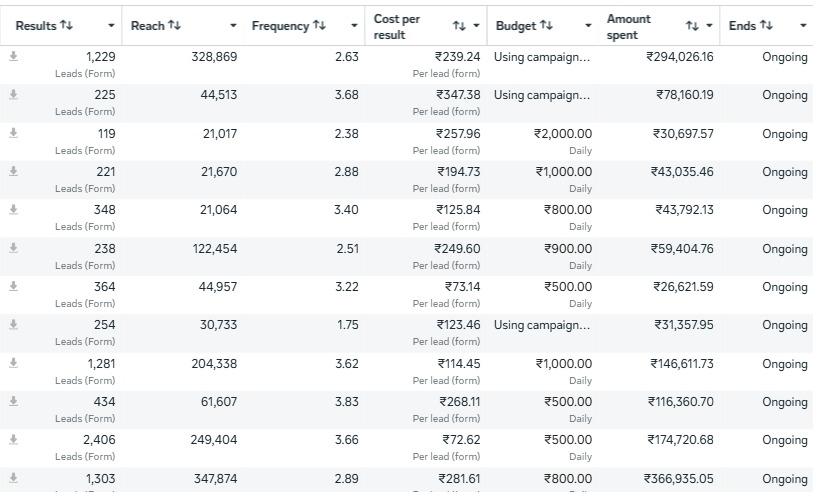
Task: Sort by Reach column arrows
Action: tap(174, 25)
